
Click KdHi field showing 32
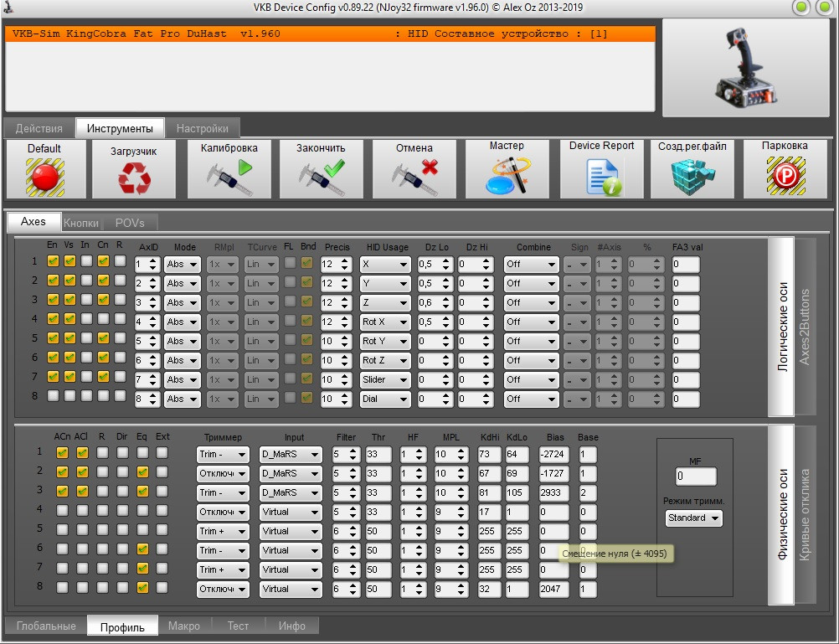(x=489, y=590)
